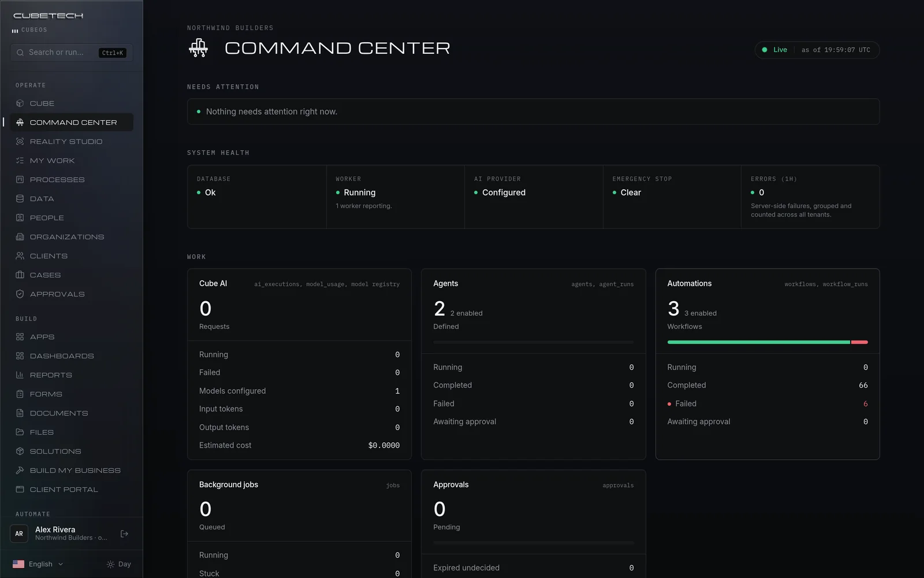Navigate to Solutions in the sidebar
This screenshot has width=924, height=578.
point(72,451)
